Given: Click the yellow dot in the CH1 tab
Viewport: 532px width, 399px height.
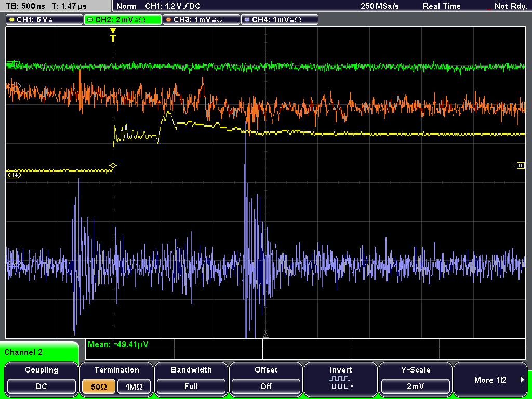Looking at the screenshot, I should (x=12, y=20).
